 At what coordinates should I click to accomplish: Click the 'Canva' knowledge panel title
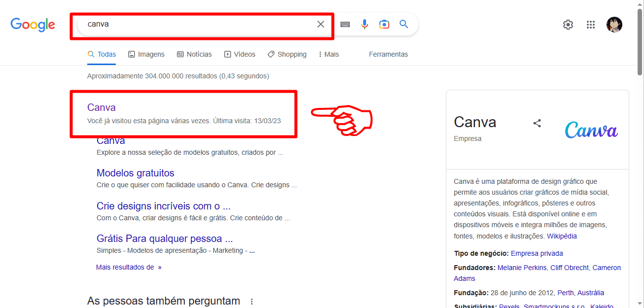475,122
